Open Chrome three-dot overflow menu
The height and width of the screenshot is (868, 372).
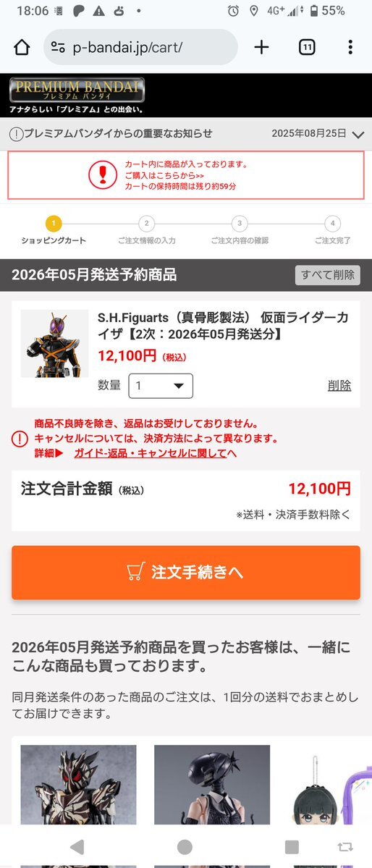(x=350, y=47)
